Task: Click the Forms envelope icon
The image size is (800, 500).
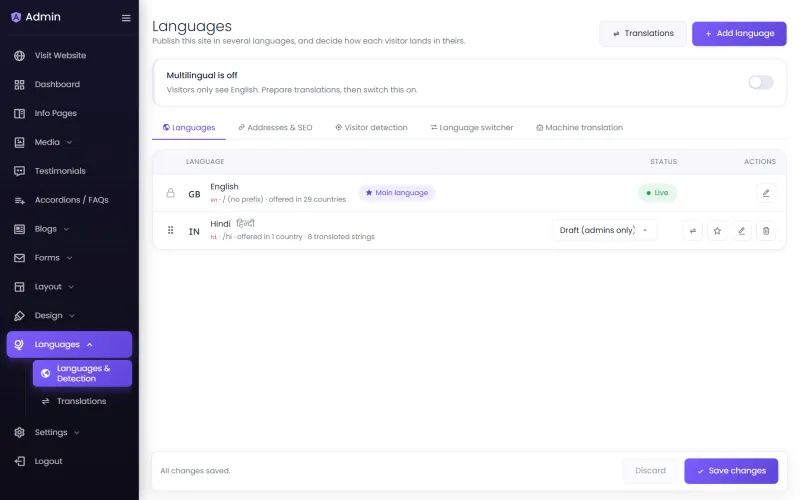Action: 19,258
